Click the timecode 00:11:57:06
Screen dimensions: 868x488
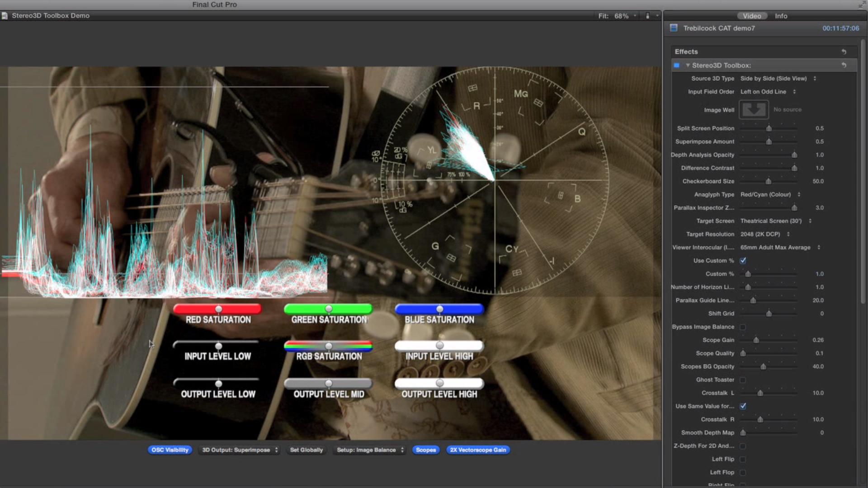coord(840,28)
